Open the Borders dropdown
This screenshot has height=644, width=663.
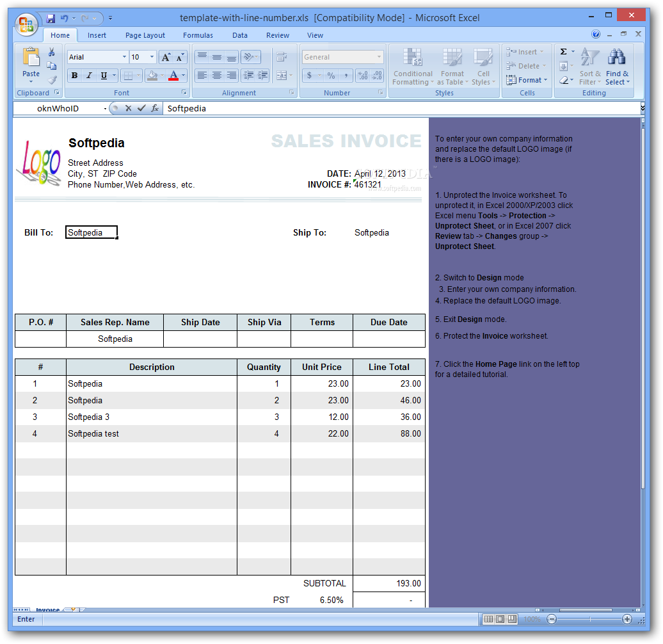pyautogui.click(x=138, y=76)
